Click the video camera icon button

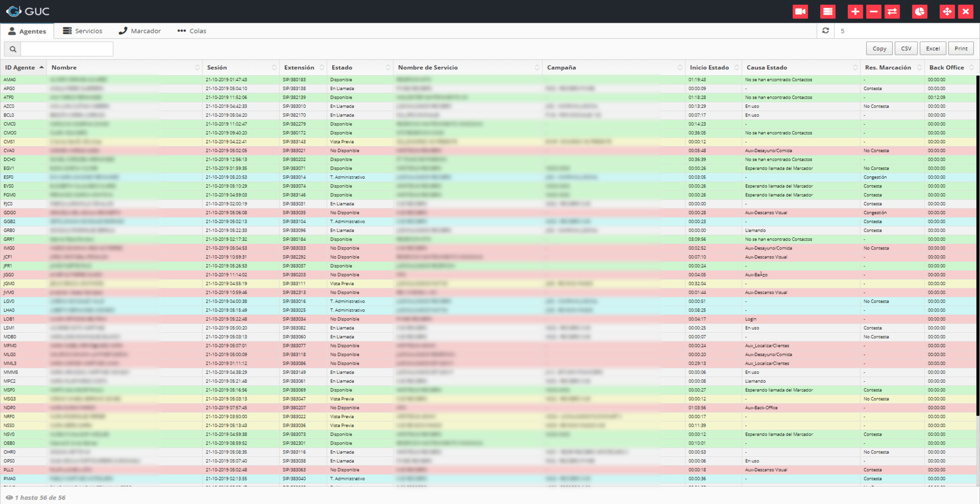click(x=800, y=11)
